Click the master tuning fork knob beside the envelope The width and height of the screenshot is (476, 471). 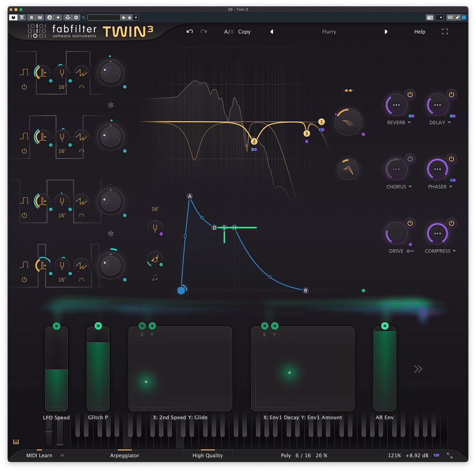coord(155,228)
